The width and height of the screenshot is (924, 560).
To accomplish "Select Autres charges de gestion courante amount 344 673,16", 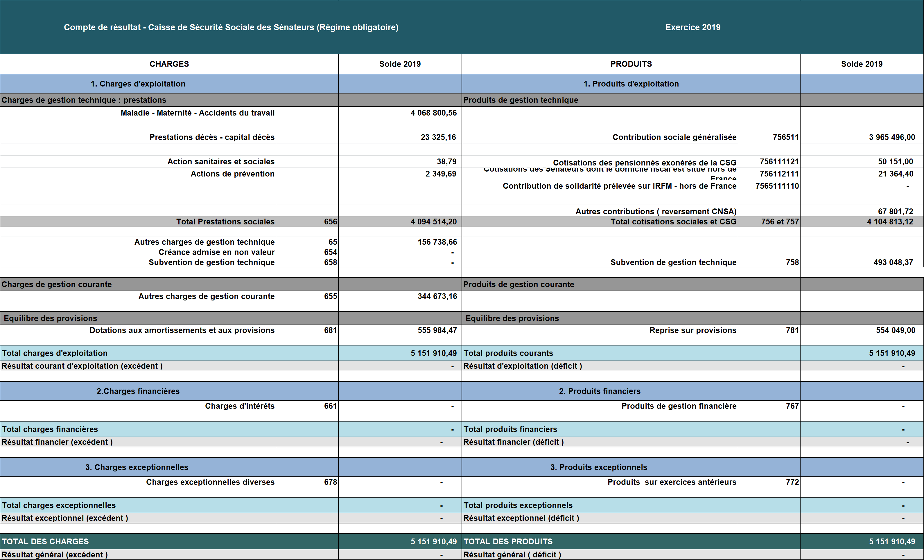I will pyautogui.click(x=437, y=296).
